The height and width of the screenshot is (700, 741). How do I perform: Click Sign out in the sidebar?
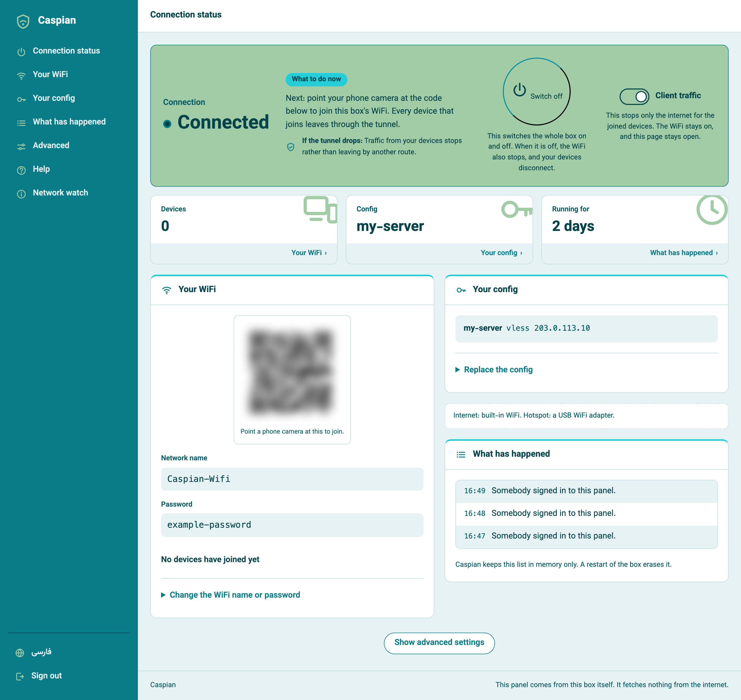coord(47,676)
